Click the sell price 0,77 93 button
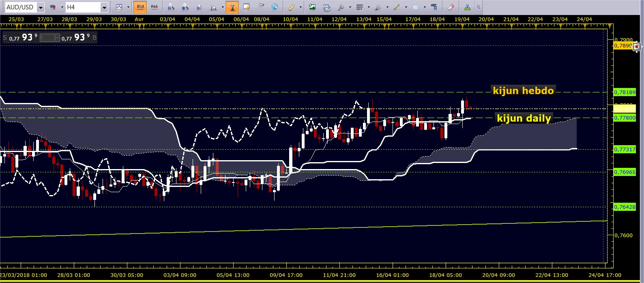This screenshot has width=644, height=283. click(20, 37)
